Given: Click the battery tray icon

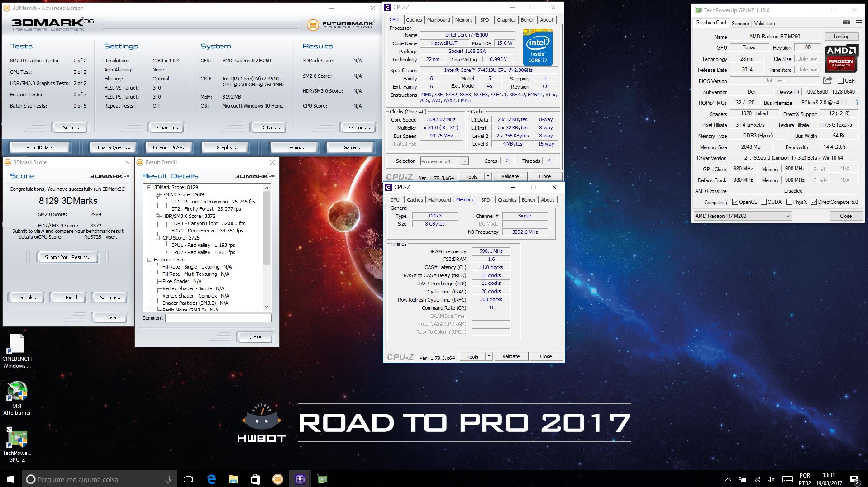Looking at the screenshot, I should pyautogui.click(x=743, y=479).
